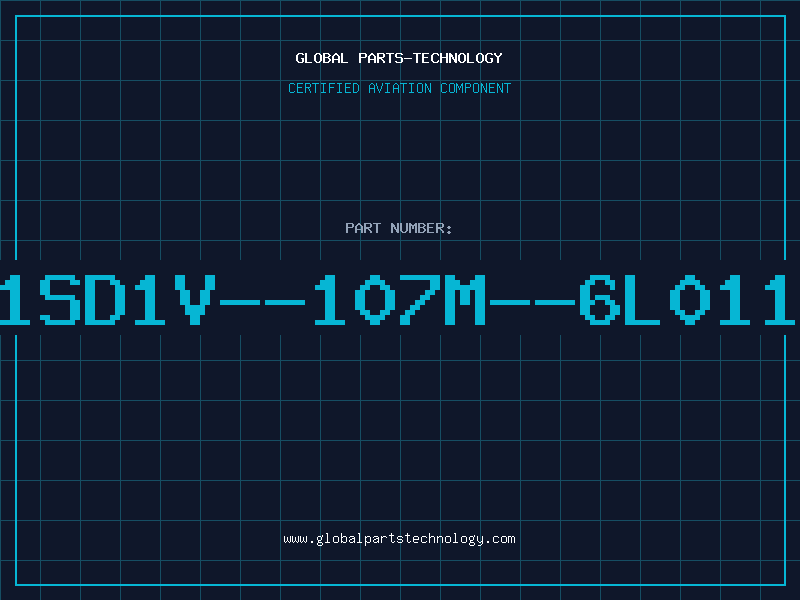
Task: Click the CERTIFIED AVIATION COMPONENT subtitle
Action: pos(399,88)
